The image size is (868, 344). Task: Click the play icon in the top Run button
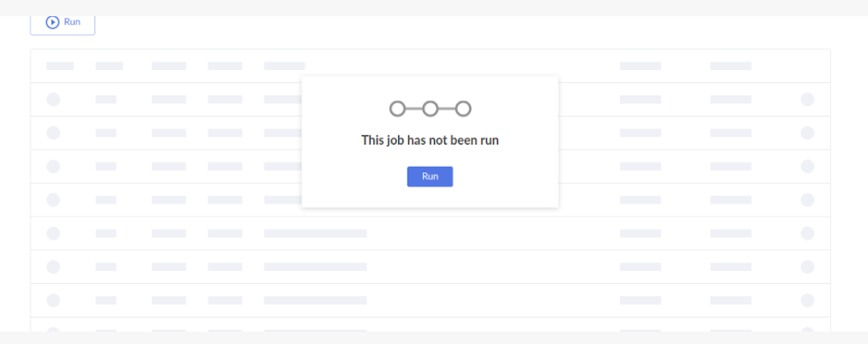pyautogui.click(x=52, y=22)
